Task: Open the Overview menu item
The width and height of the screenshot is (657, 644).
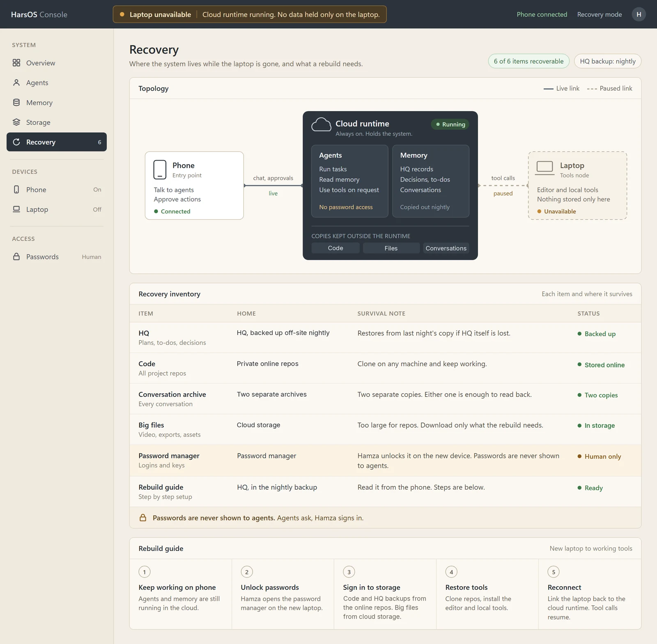Action: point(57,63)
